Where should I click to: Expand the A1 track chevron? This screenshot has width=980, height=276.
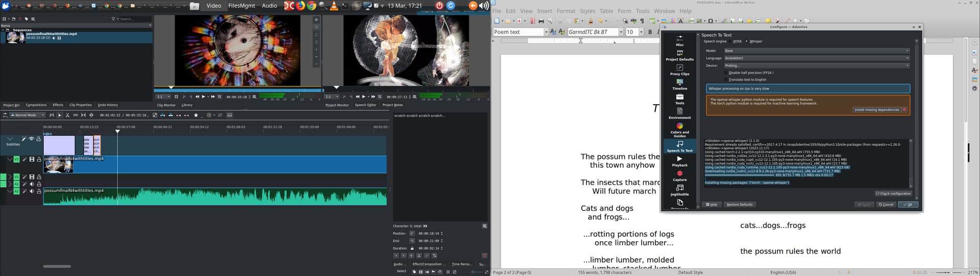(10, 185)
